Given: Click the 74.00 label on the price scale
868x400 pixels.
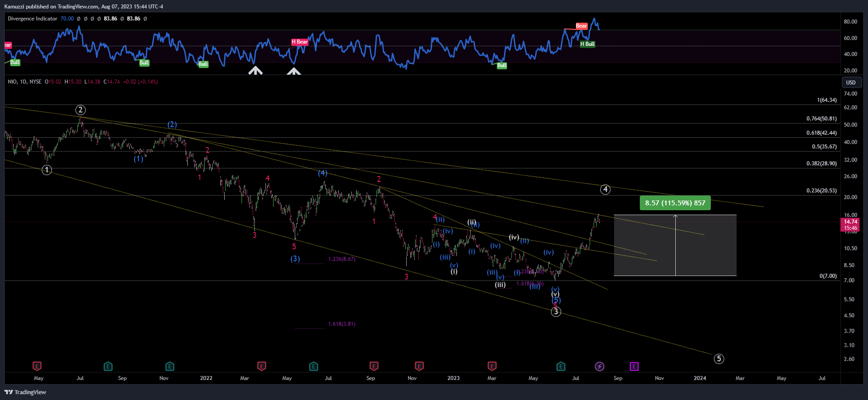Looking at the screenshot, I should pyautogui.click(x=850, y=94).
